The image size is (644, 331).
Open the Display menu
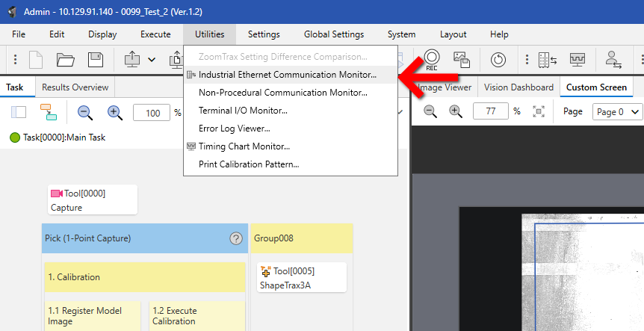coord(102,34)
